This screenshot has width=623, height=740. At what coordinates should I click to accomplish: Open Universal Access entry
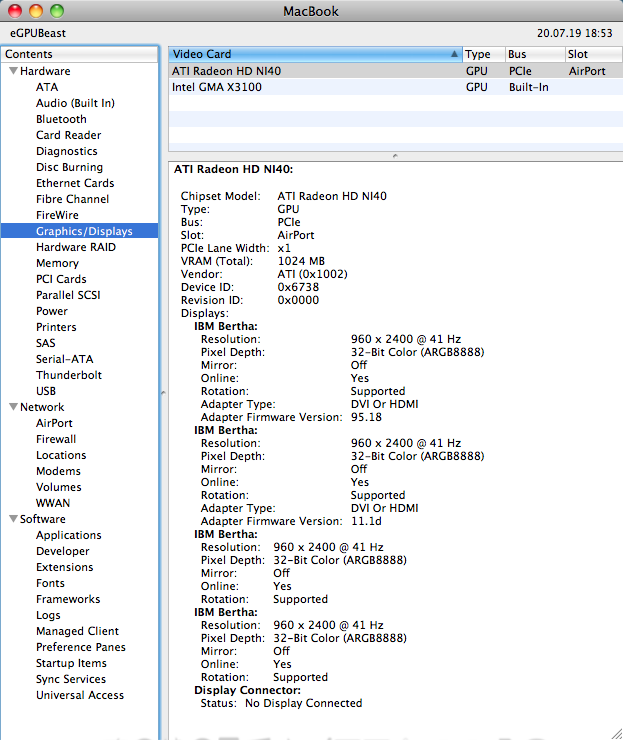point(80,695)
